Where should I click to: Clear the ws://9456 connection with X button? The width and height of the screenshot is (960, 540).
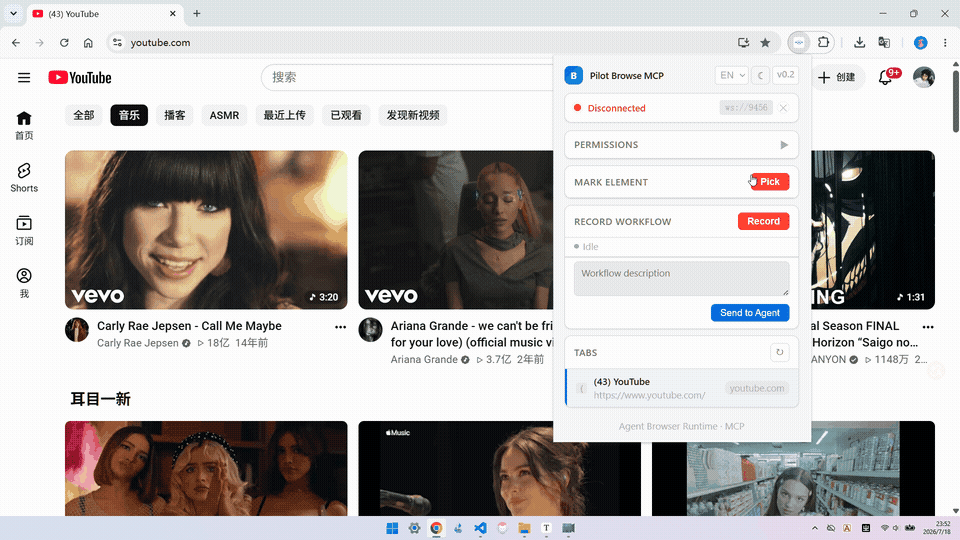pyautogui.click(x=783, y=108)
